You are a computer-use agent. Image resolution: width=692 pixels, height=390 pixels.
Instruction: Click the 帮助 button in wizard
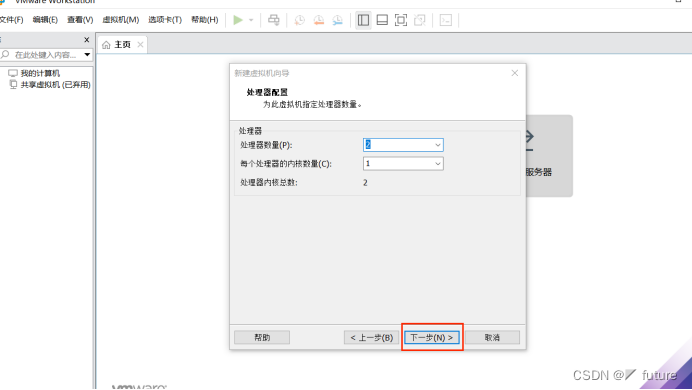(x=262, y=338)
